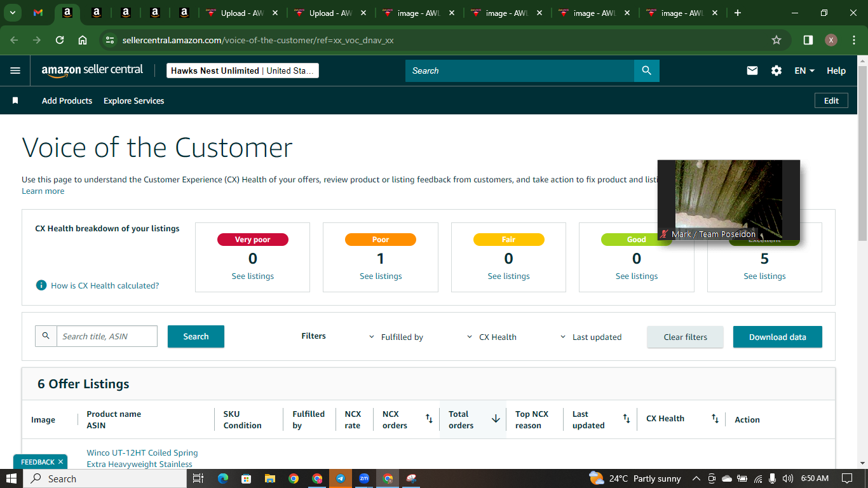Go back using browser back arrow
Image resolution: width=868 pixels, height=488 pixels.
point(15,40)
